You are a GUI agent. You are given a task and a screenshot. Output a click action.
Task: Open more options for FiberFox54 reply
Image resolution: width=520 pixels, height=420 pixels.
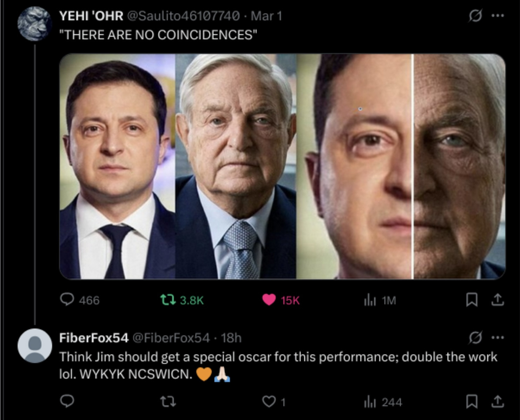point(498,337)
